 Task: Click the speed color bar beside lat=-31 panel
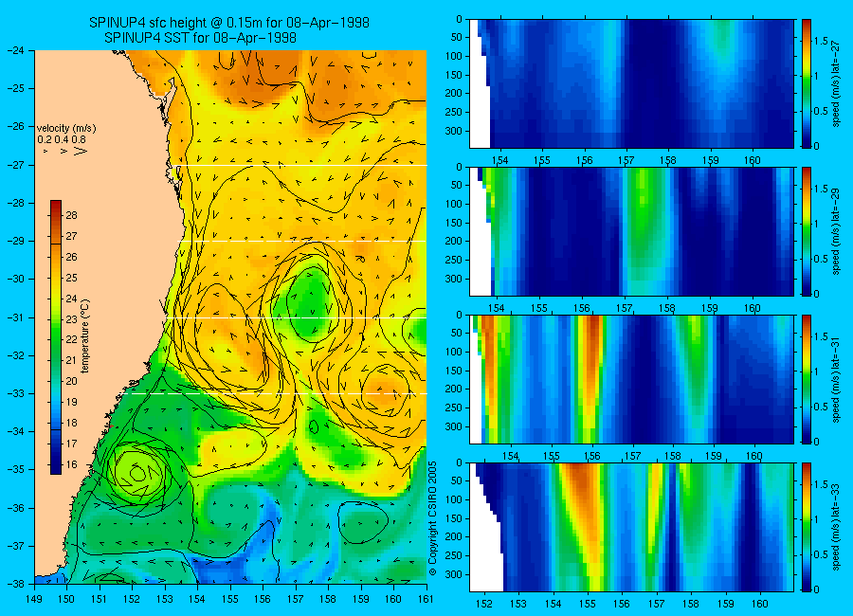click(x=807, y=379)
